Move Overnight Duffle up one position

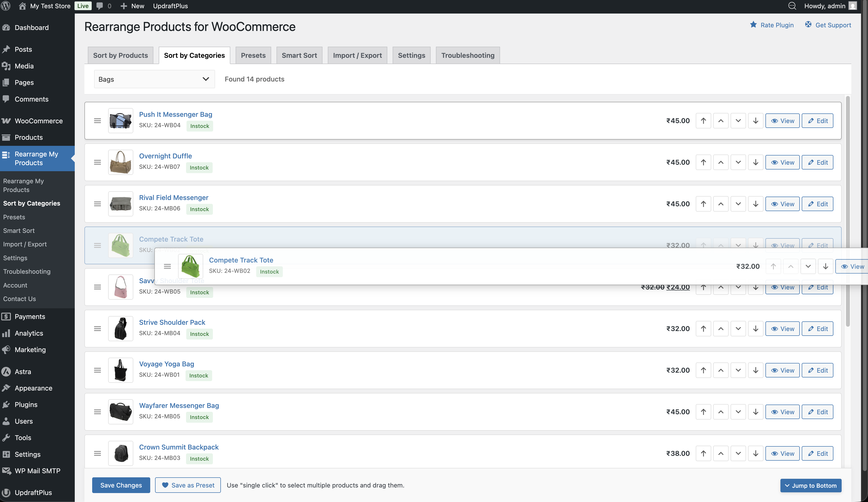click(721, 162)
